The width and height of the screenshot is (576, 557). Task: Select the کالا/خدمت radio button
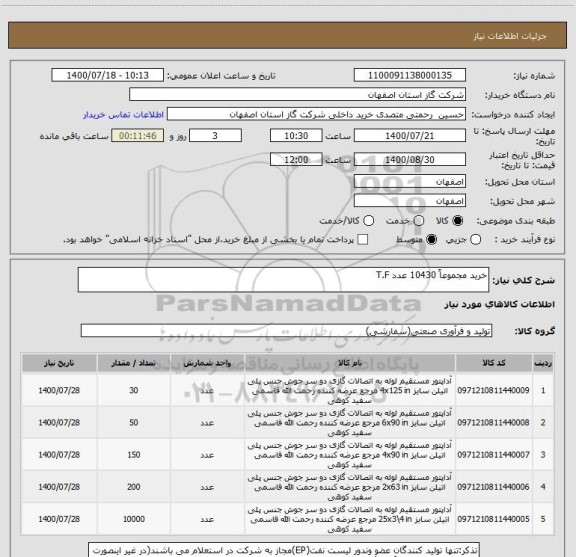[368, 221]
